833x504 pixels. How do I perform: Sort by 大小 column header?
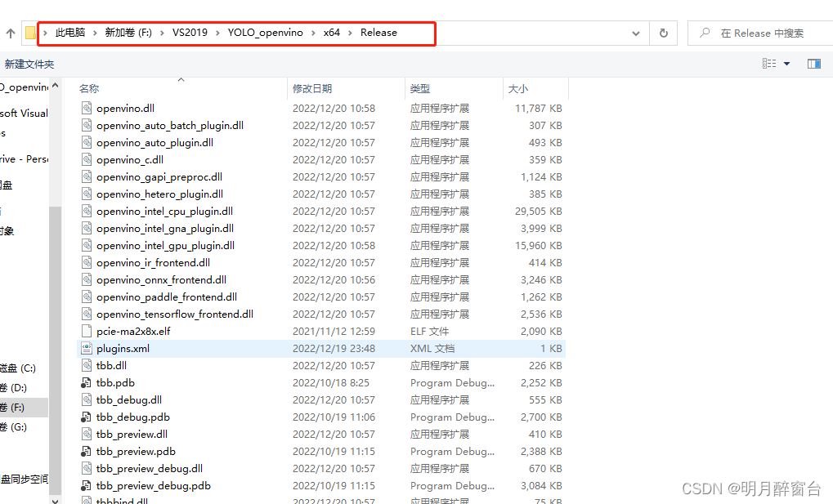click(x=518, y=88)
